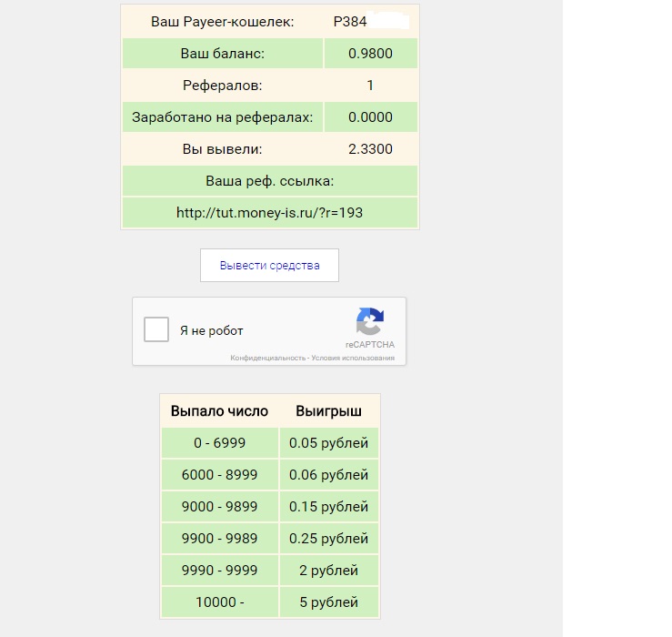Click the balance value 0.9800

click(370, 54)
